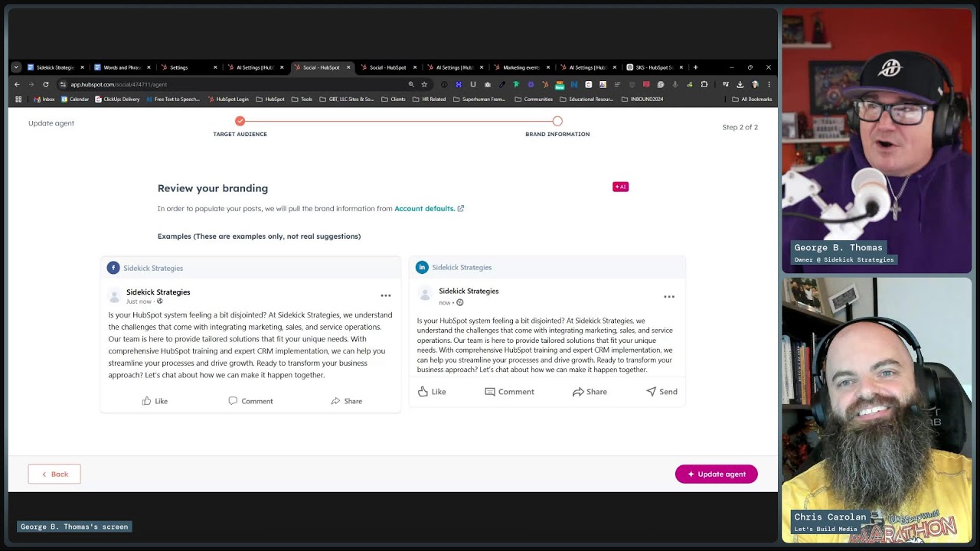980x551 pixels.
Task: Open the Chrome downloads icon
Action: pyautogui.click(x=740, y=84)
